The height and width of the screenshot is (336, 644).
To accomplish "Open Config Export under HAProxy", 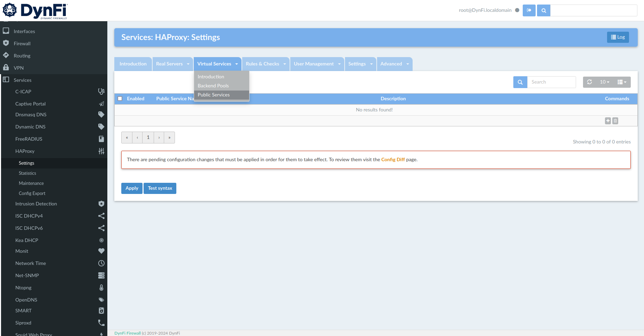I will pos(54,193).
